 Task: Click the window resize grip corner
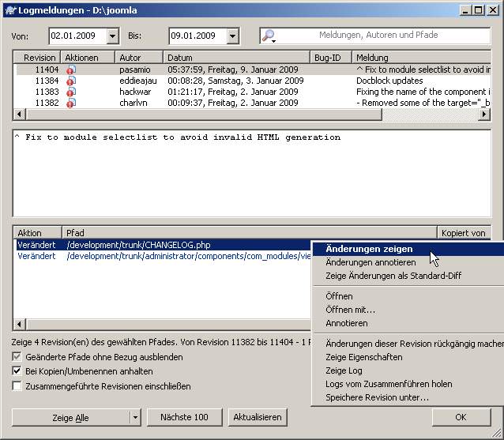[495, 432]
